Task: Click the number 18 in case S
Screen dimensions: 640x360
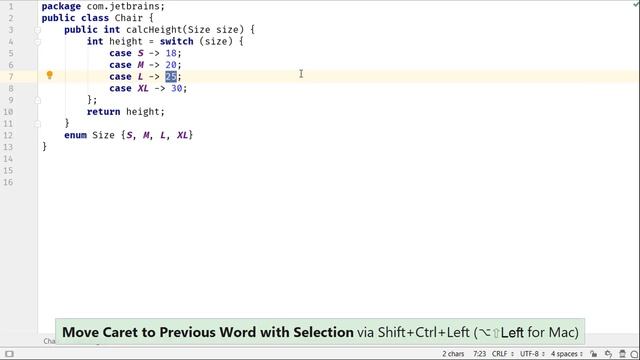Action: (x=171, y=53)
